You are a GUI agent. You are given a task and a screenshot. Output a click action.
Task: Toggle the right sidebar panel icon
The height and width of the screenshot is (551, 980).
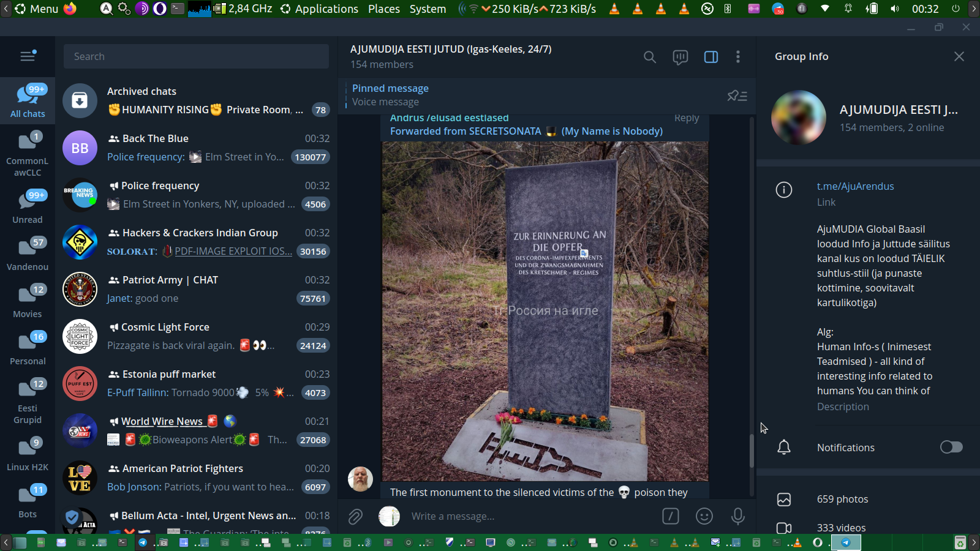coord(711,57)
